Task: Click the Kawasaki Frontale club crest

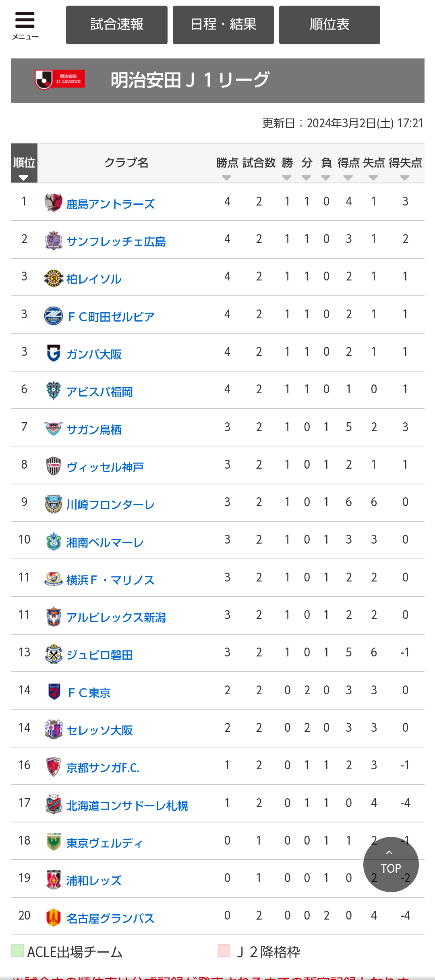Action: pos(53,504)
